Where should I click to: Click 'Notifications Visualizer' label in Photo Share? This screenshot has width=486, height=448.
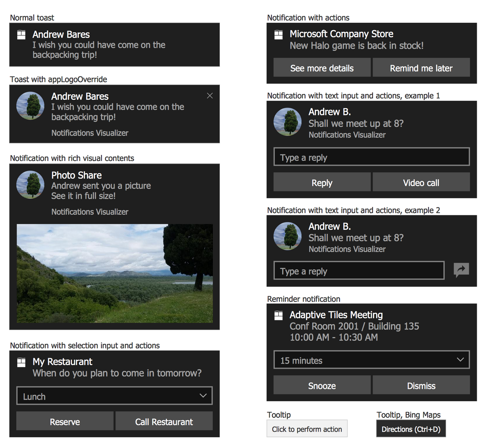point(90,212)
